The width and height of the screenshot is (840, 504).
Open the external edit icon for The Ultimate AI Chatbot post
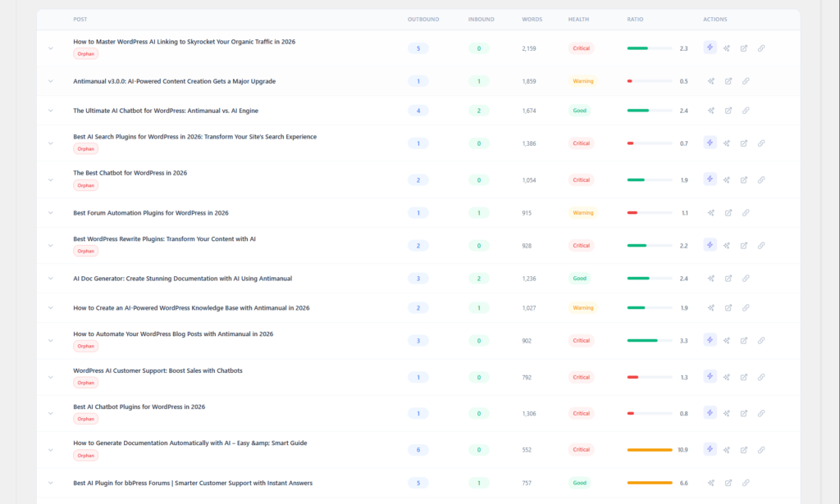click(x=728, y=110)
